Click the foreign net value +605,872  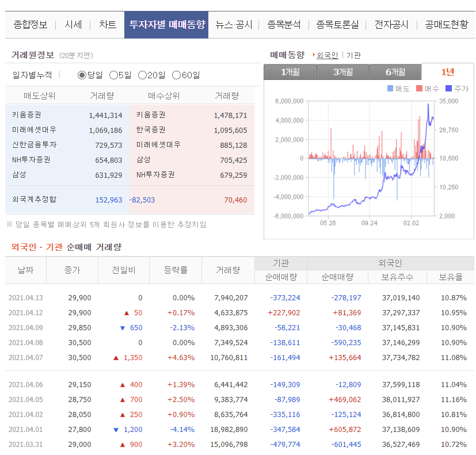345,430
